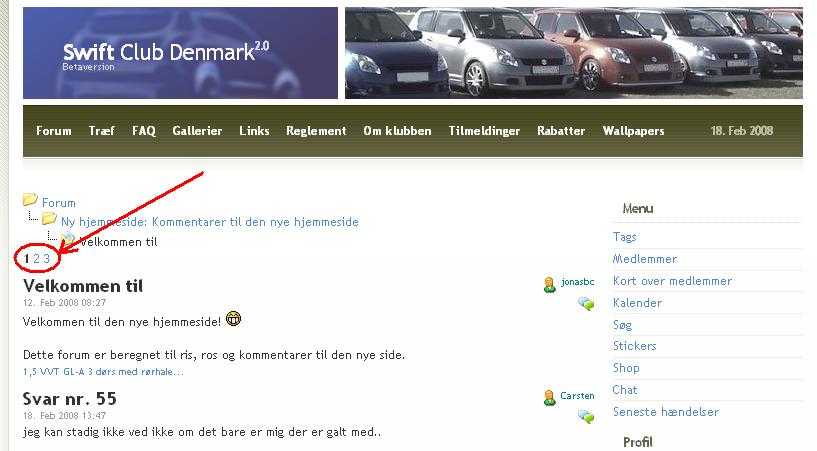Click the Forum folder icon in breadcrumb
This screenshot has height=451, width=817.
coord(30,200)
